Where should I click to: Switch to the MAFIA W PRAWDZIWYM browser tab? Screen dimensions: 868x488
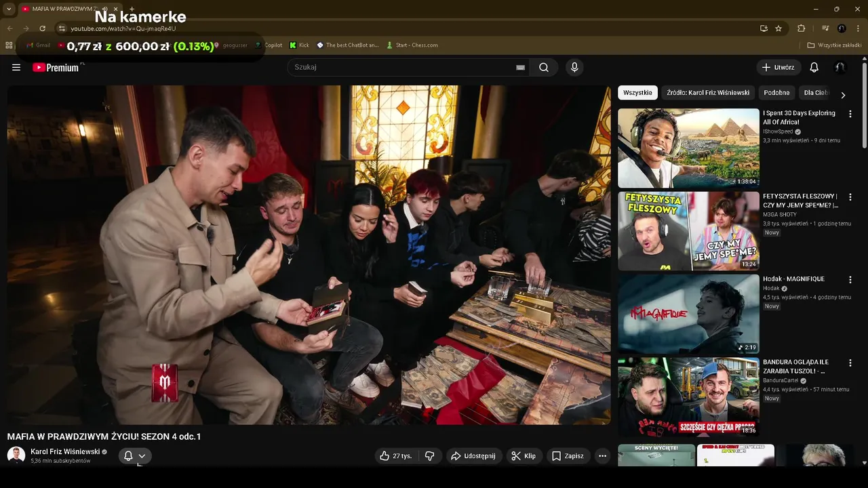click(64, 9)
